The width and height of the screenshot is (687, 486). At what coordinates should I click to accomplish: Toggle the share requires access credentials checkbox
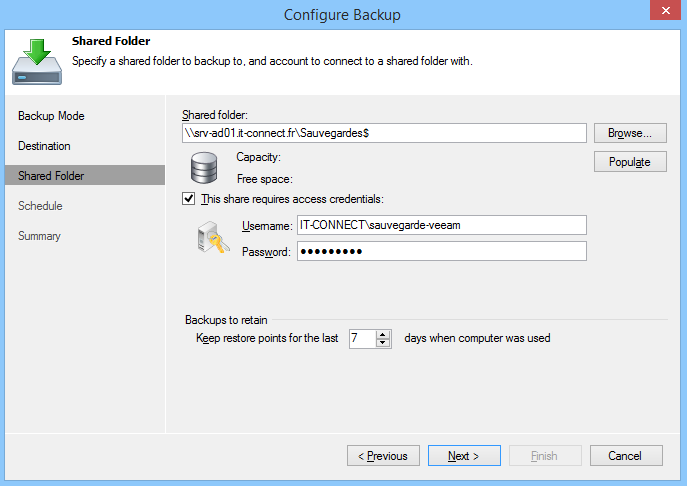point(189,198)
